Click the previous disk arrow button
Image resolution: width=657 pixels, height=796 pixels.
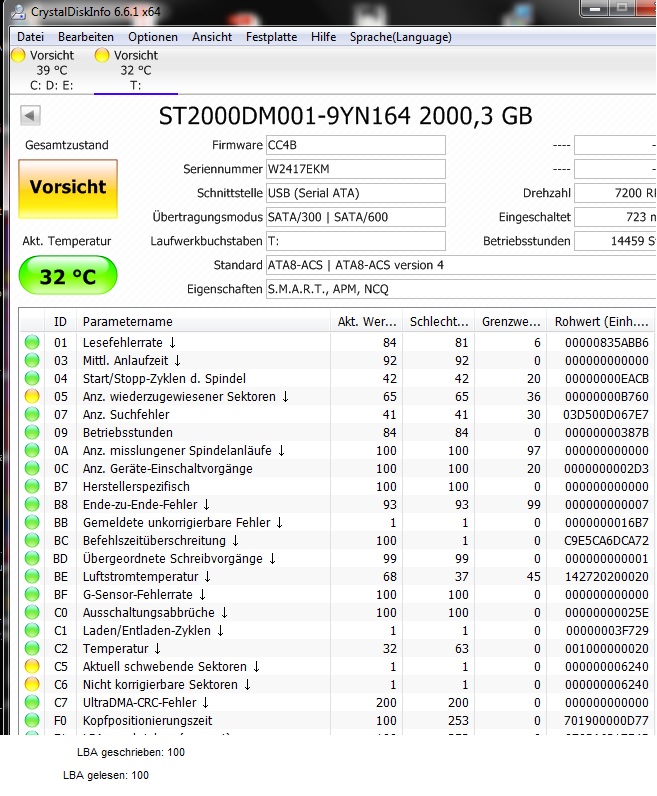coord(30,115)
